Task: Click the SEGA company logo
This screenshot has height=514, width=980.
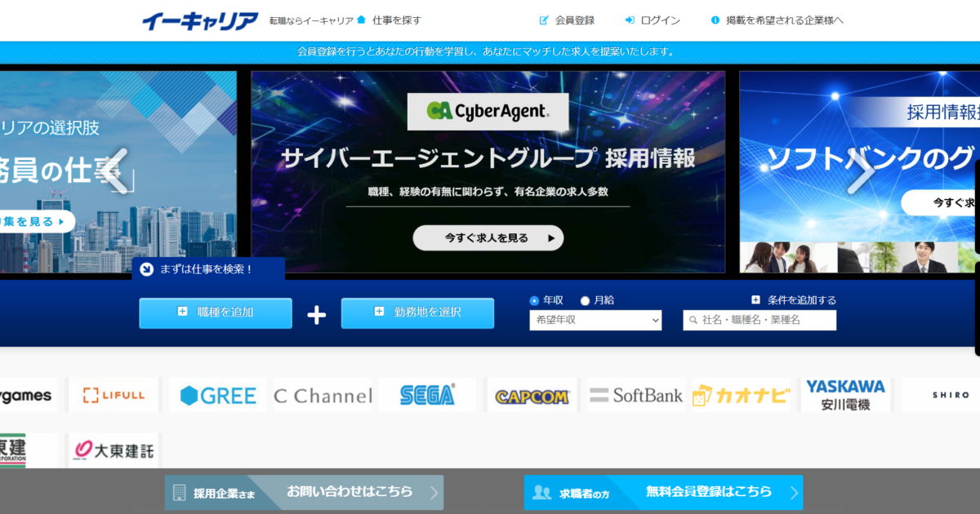Action: [x=427, y=396]
